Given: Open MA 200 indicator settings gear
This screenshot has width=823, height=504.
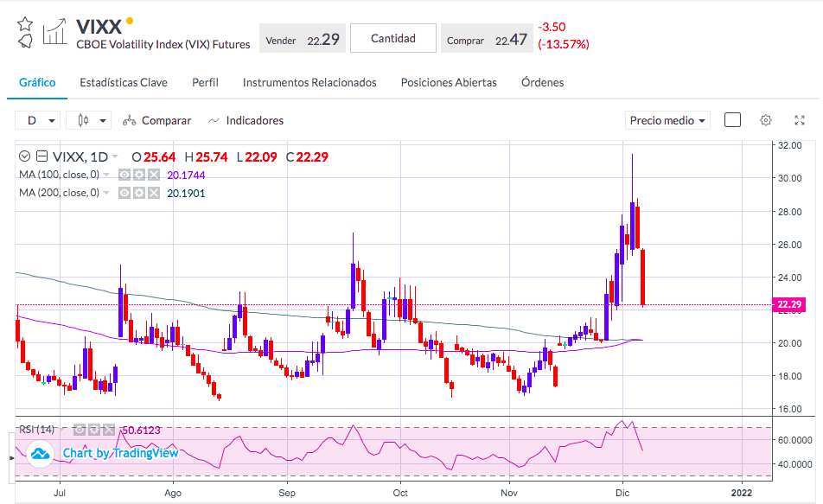Looking at the screenshot, I should 139,193.
